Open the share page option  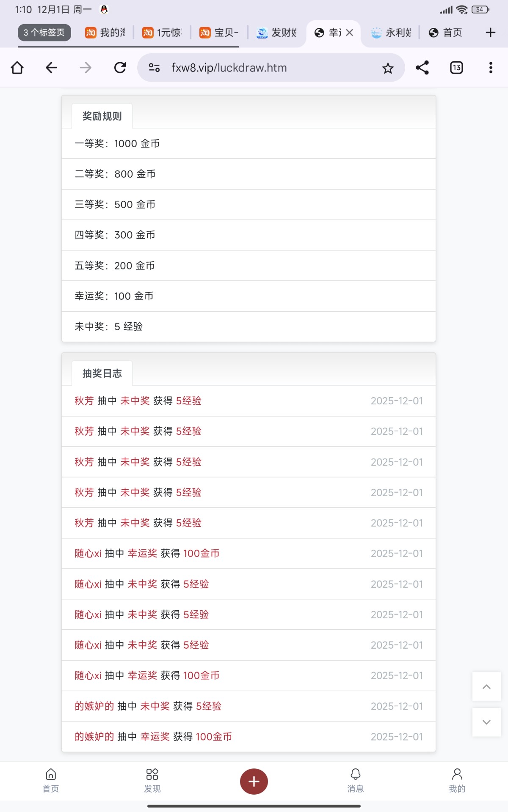(422, 68)
